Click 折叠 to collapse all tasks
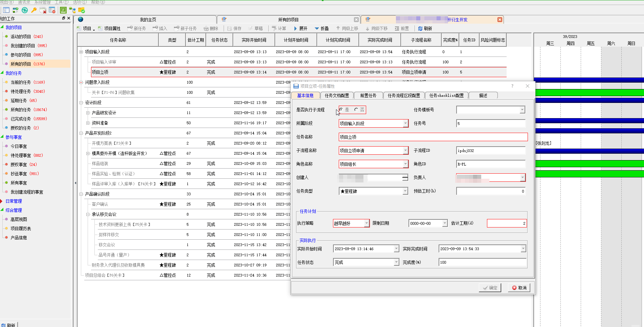Viewport: 644px width, 327px height. 322,28
